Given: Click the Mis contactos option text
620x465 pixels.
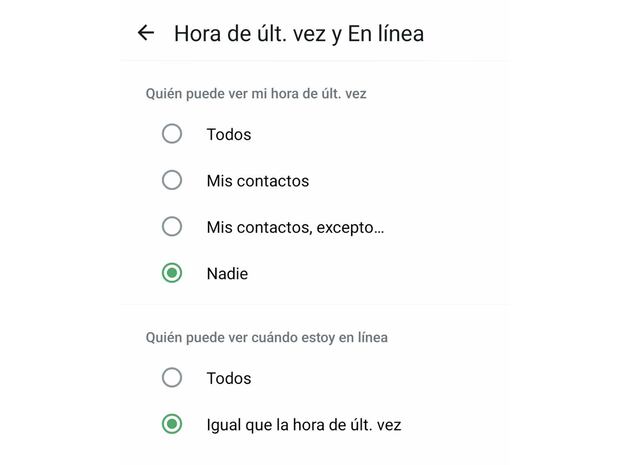Looking at the screenshot, I should coord(258,181).
